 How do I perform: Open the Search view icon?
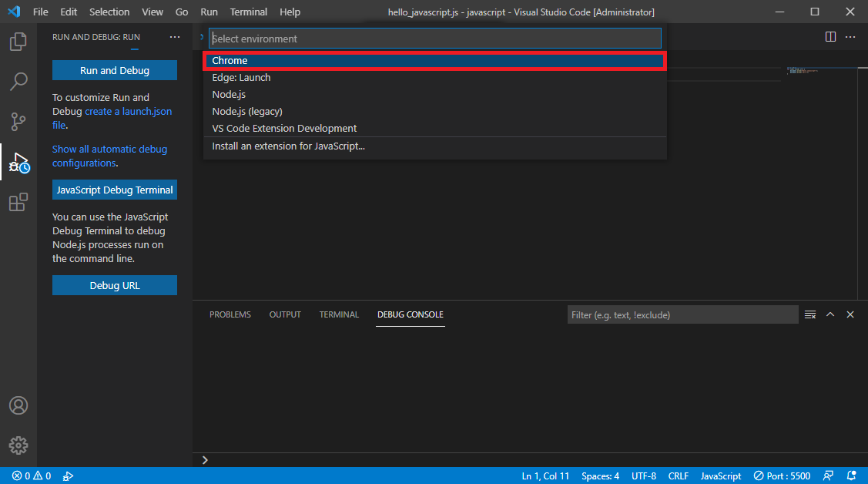tap(18, 82)
